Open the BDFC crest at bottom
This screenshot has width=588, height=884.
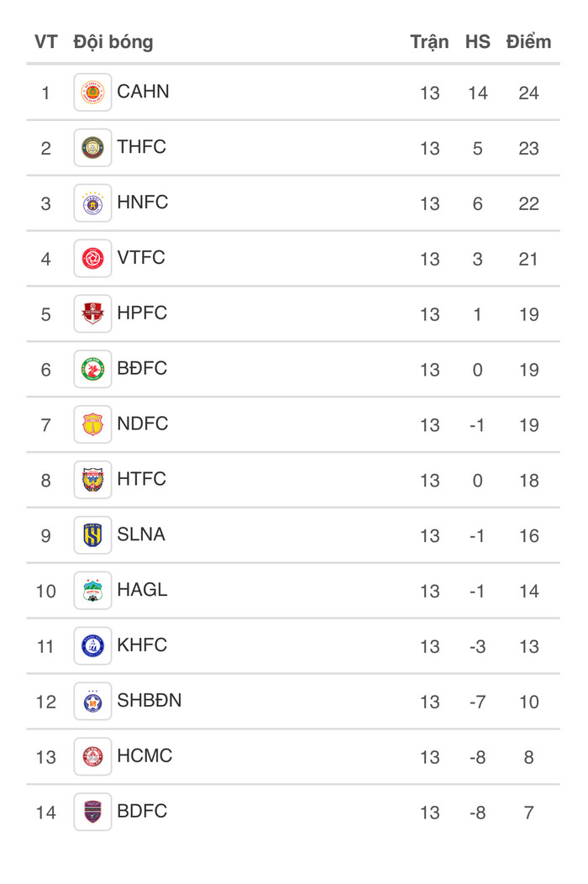point(92,812)
